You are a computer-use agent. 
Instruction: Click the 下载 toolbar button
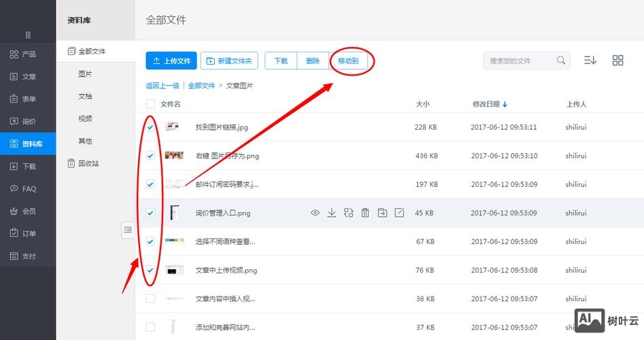[x=281, y=61]
